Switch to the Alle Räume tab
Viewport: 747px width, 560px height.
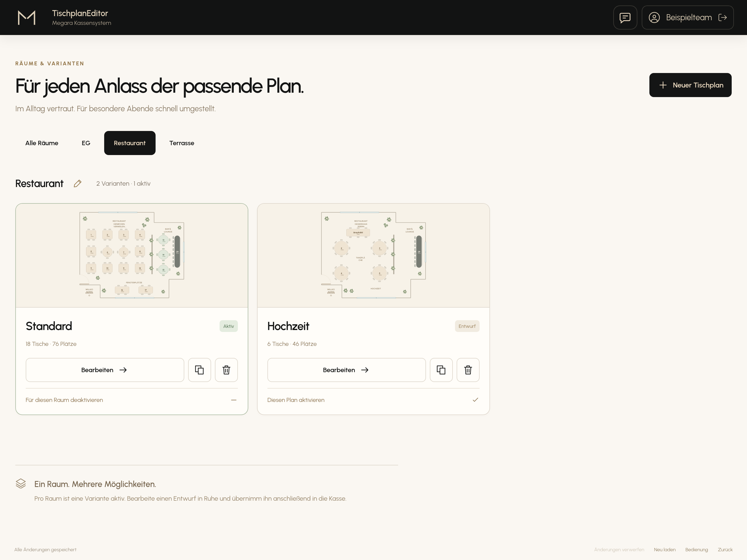click(42, 143)
